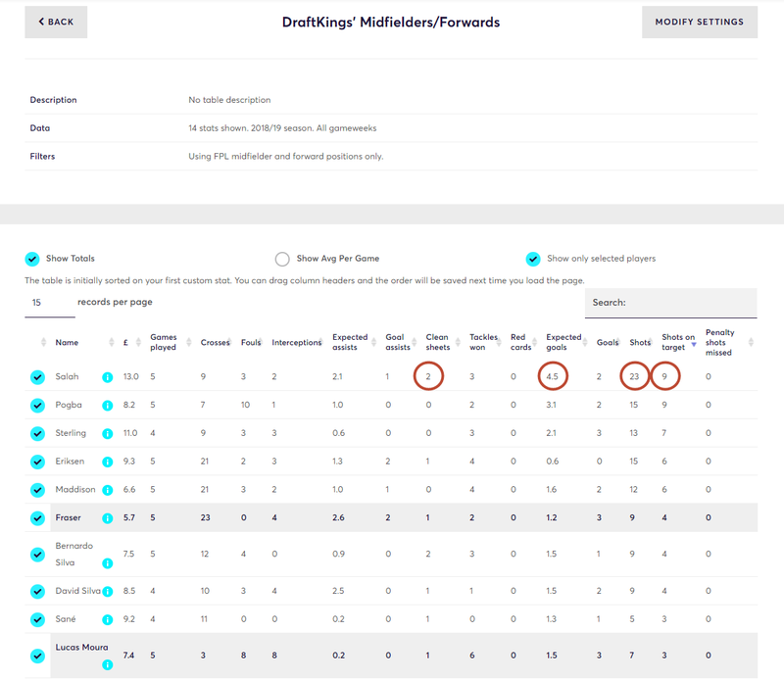Toggle the Show Totals option
784x681 pixels.
[x=32, y=259]
